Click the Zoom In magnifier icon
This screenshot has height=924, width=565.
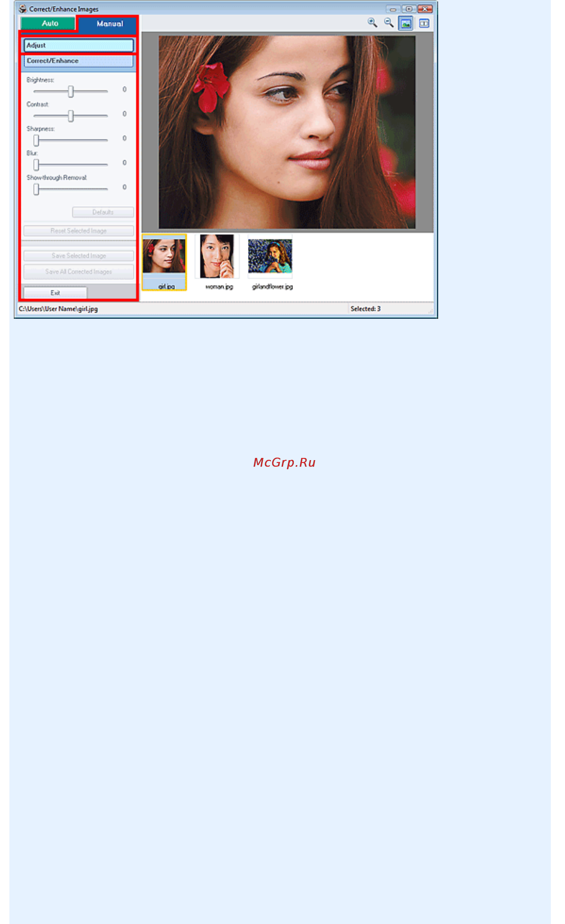(x=372, y=23)
